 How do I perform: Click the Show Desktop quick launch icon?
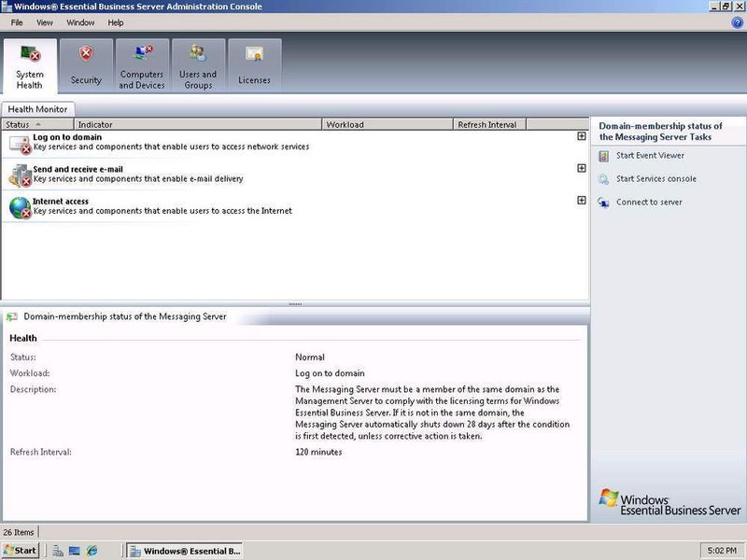(75, 551)
